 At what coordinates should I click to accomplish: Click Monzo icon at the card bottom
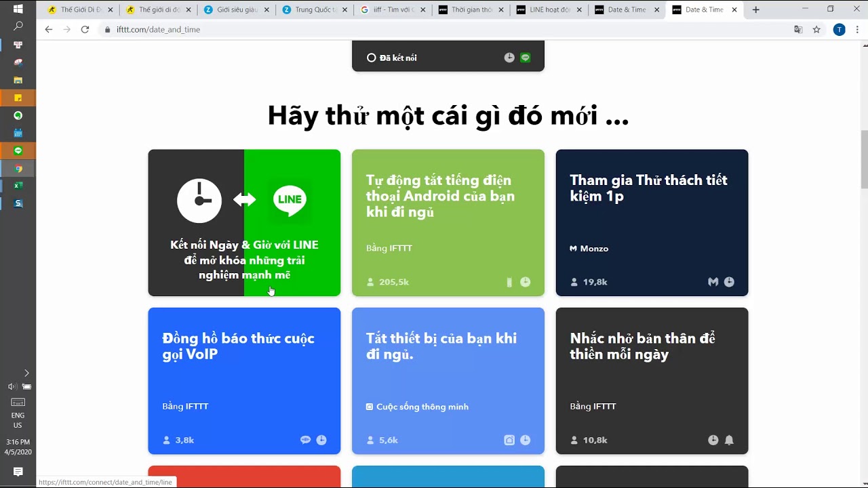713,282
